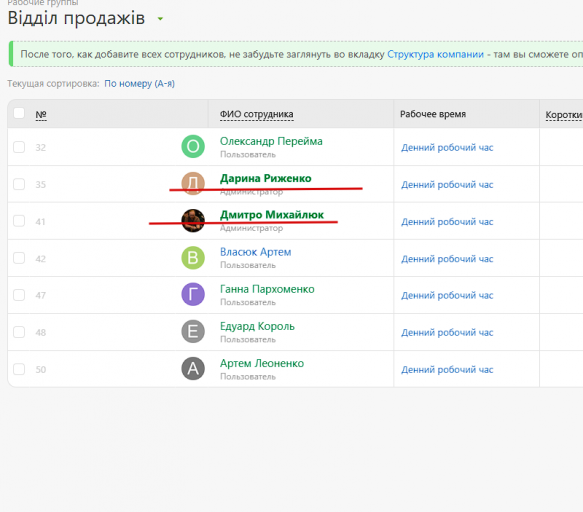Open Дмитро Михайлюк's profile
Image resolution: width=583 pixels, height=512 pixels.
(272, 215)
